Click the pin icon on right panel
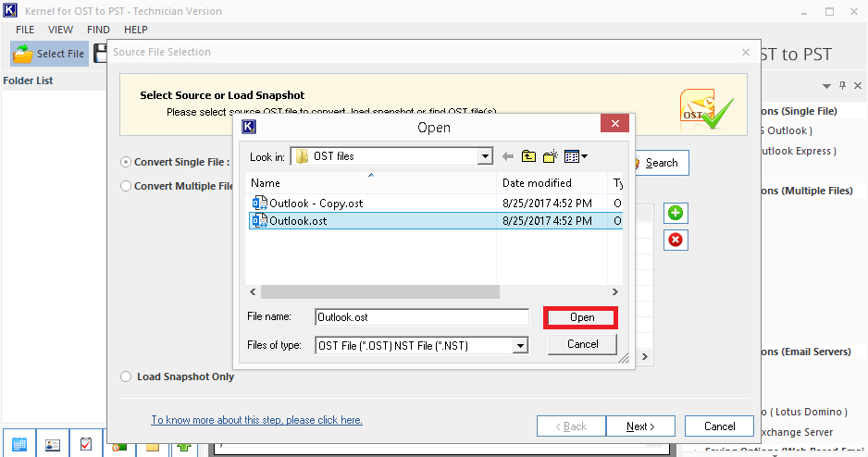Image resolution: width=868 pixels, height=457 pixels. pos(842,86)
